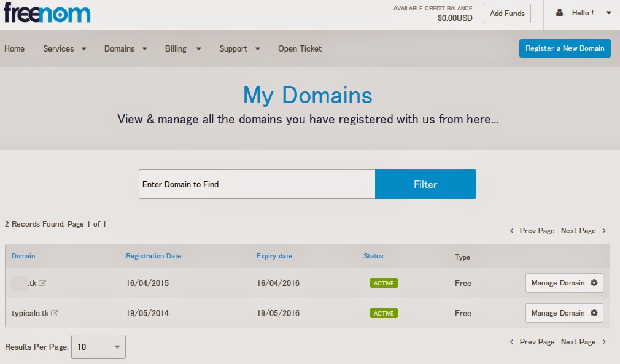
Task: Click "2 Records Found" text
Action: pos(34,223)
